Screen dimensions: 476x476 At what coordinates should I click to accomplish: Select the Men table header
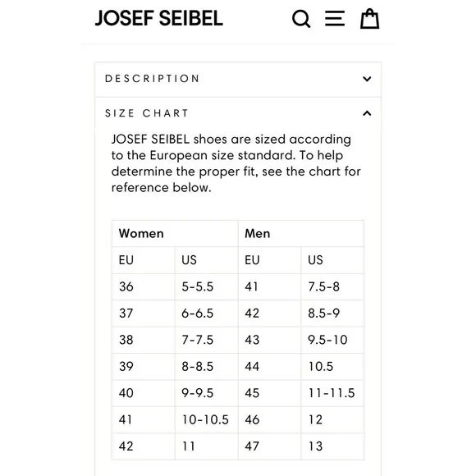click(301, 233)
